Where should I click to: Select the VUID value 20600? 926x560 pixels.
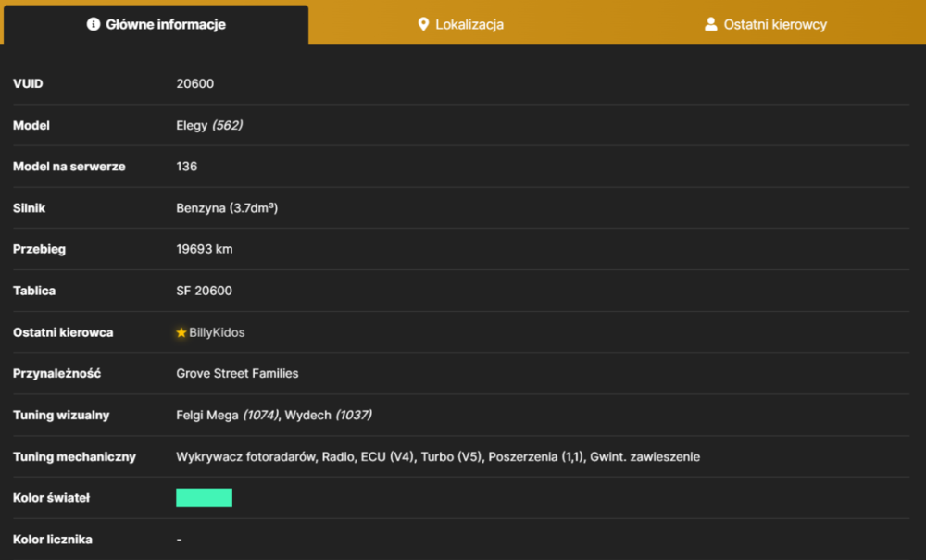pos(194,84)
